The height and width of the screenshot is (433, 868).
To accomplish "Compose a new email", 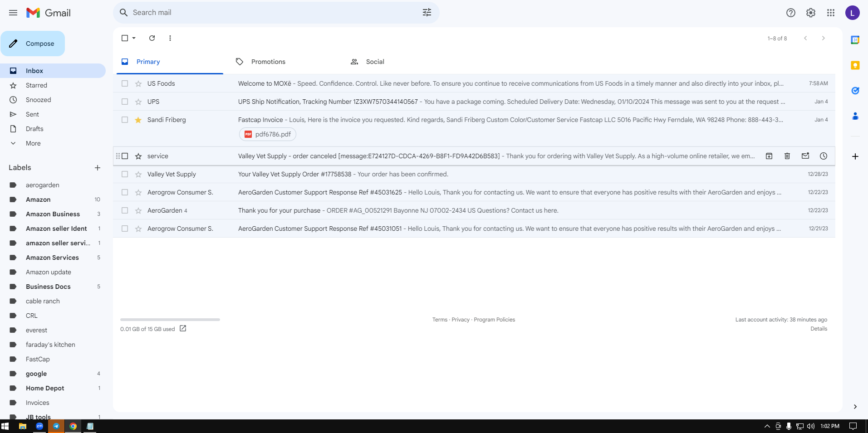I will [x=33, y=44].
